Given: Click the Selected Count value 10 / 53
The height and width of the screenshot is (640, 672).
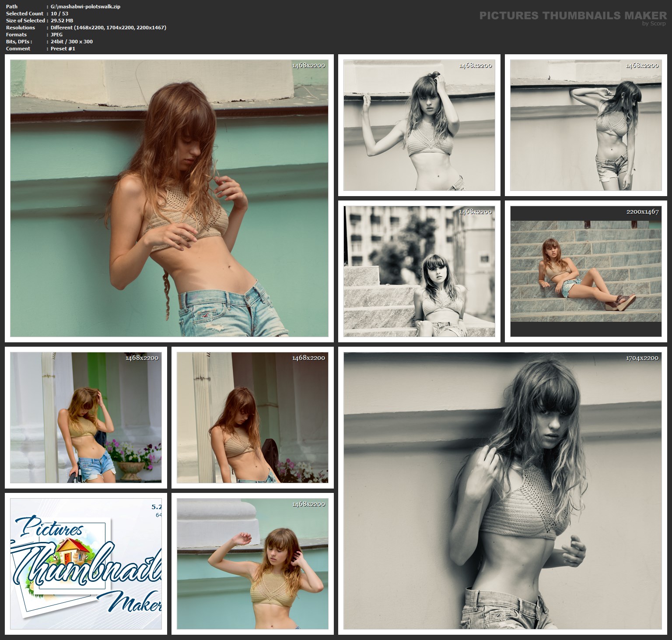Looking at the screenshot, I should (x=59, y=14).
